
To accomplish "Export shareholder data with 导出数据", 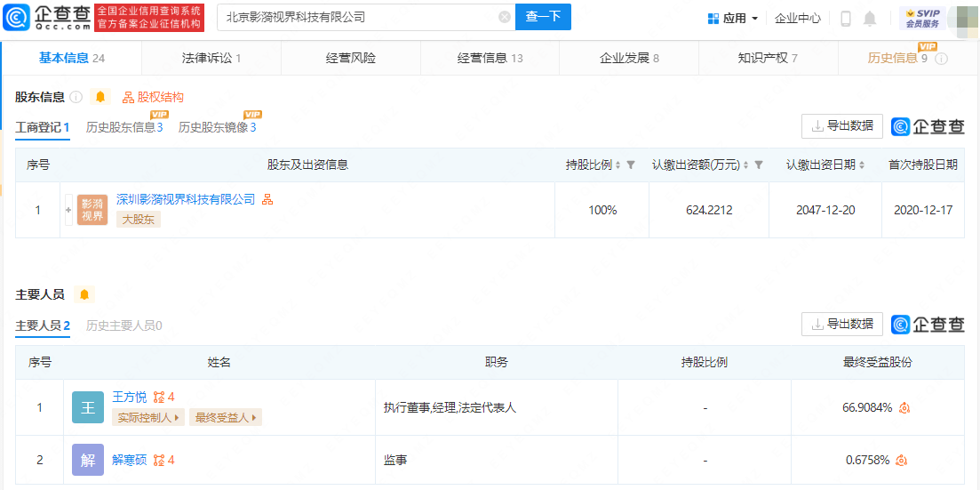I will click(842, 125).
